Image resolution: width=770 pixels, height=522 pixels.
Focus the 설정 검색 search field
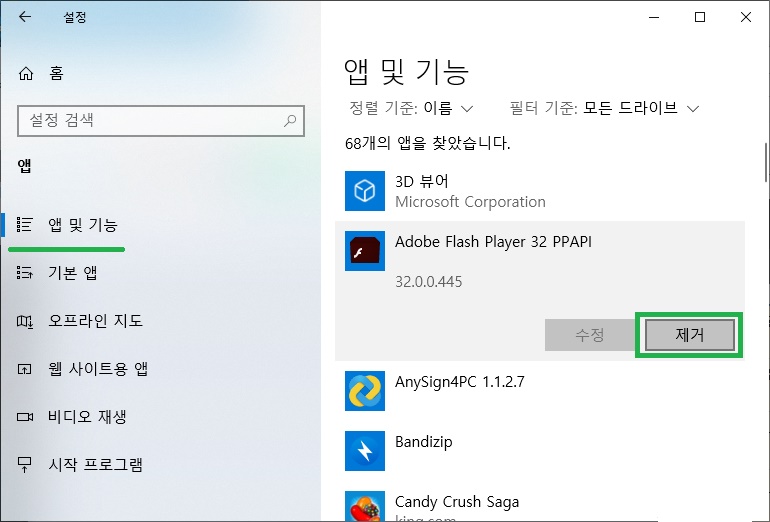click(x=161, y=120)
